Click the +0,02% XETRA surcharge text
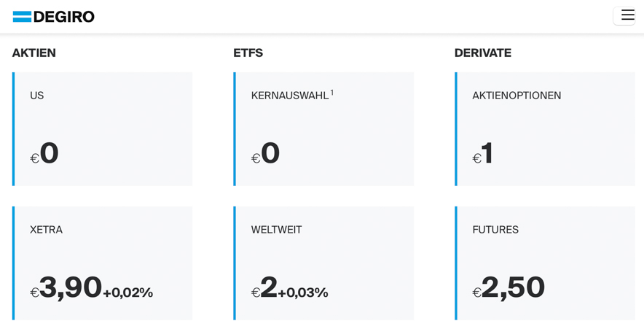Image resolution: width=644 pixels, height=329 pixels. pyautogui.click(x=128, y=293)
